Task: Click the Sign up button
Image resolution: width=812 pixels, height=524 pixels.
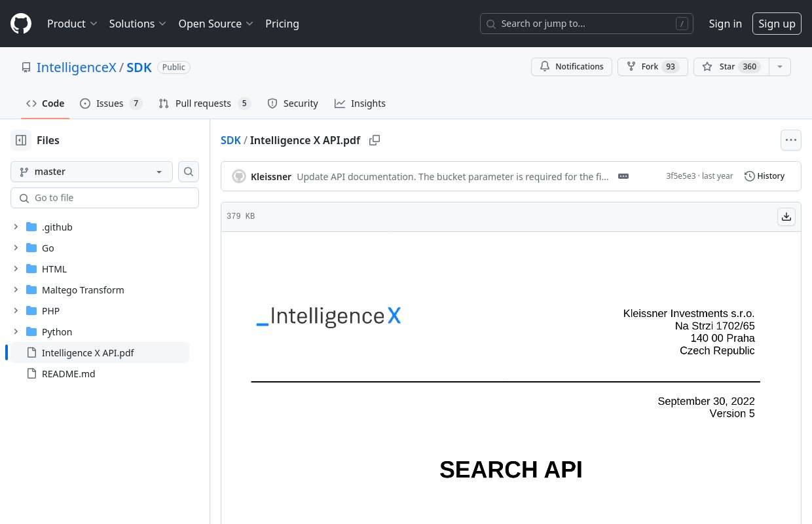Action: (x=777, y=24)
